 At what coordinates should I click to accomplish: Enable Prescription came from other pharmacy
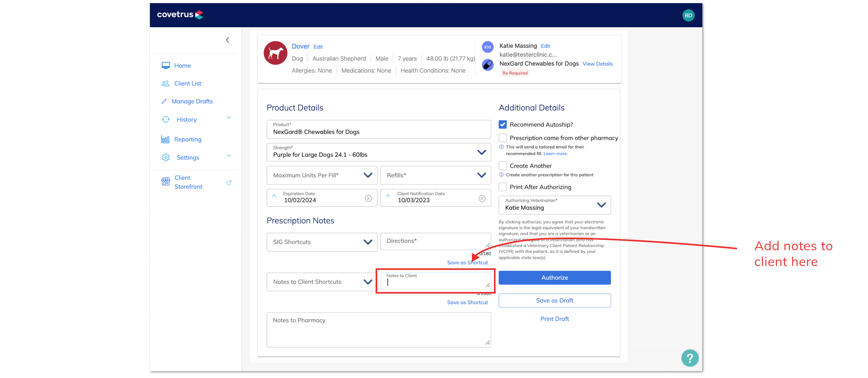[x=502, y=137]
